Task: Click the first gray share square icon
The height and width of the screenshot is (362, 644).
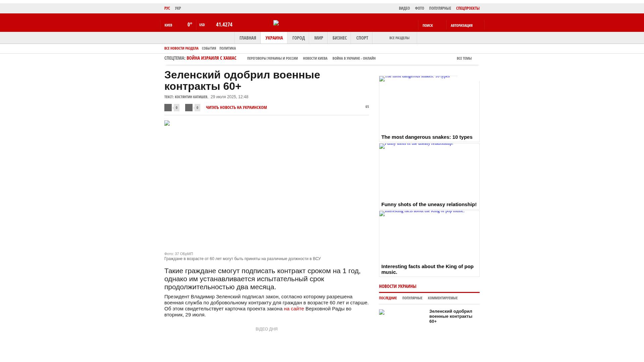Action: pyautogui.click(x=168, y=108)
